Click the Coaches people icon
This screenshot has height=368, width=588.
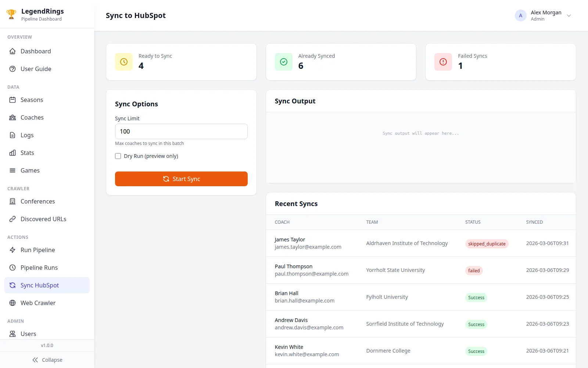point(12,117)
